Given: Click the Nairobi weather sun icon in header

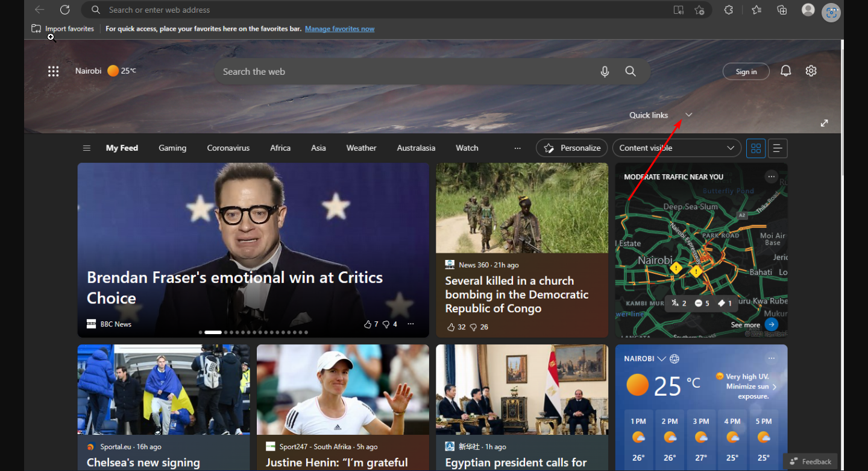Looking at the screenshot, I should tap(113, 71).
